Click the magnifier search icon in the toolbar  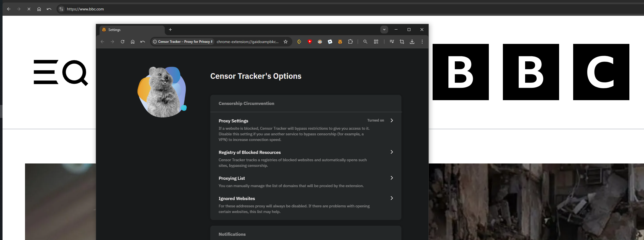(365, 42)
